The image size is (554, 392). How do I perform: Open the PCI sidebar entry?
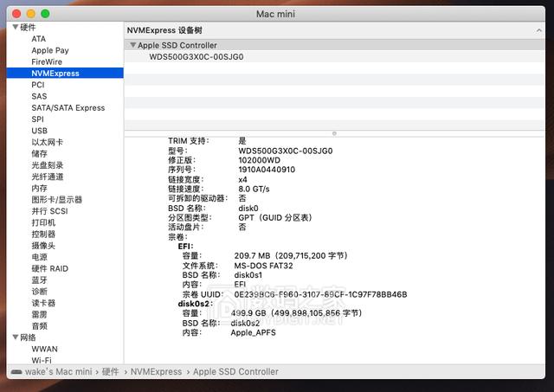38,85
